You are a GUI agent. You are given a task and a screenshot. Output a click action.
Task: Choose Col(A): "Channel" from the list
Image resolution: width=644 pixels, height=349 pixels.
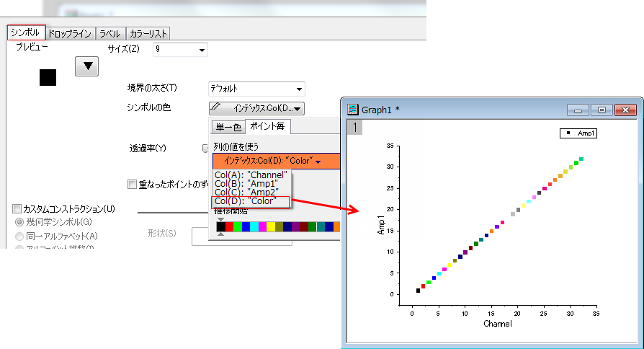tap(251, 174)
